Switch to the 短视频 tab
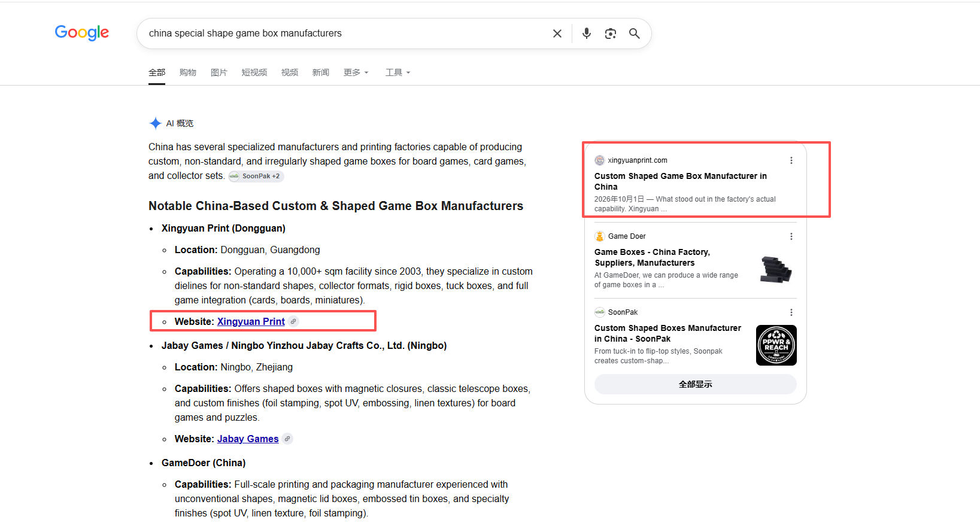 tap(254, 72)
